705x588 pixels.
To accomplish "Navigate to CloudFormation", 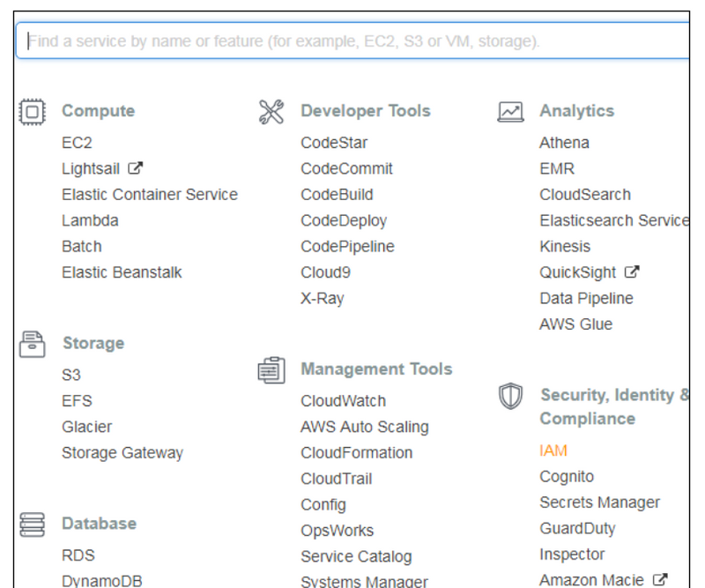I will (356, 453).
